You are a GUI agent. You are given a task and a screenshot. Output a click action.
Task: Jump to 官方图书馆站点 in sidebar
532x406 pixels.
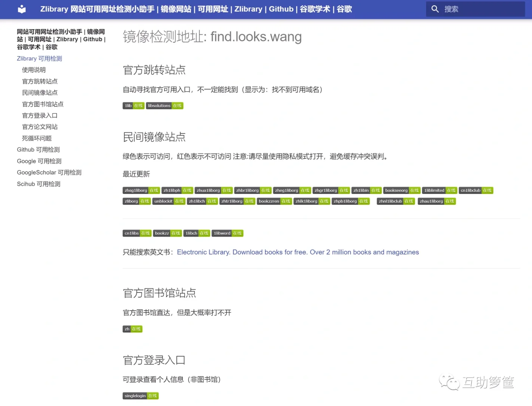[x=43, y=104]
